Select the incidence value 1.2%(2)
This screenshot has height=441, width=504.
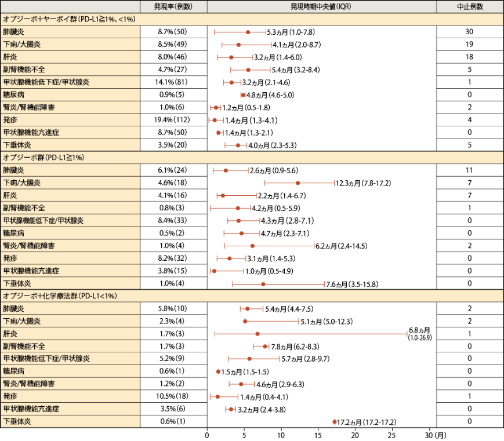(x=172, y=384)
